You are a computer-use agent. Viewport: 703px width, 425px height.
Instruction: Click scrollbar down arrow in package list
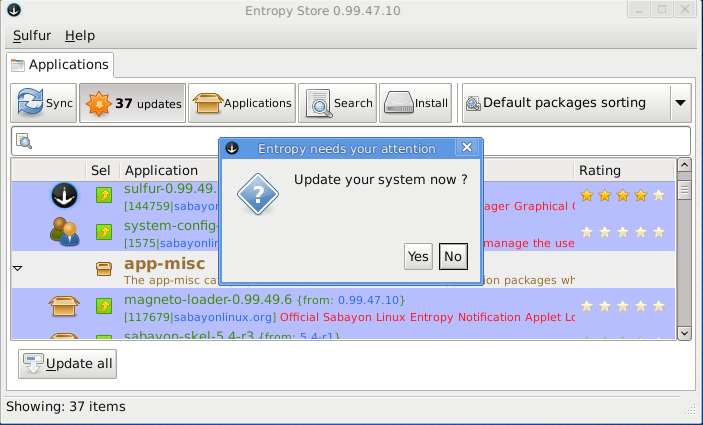pos(684,333)
